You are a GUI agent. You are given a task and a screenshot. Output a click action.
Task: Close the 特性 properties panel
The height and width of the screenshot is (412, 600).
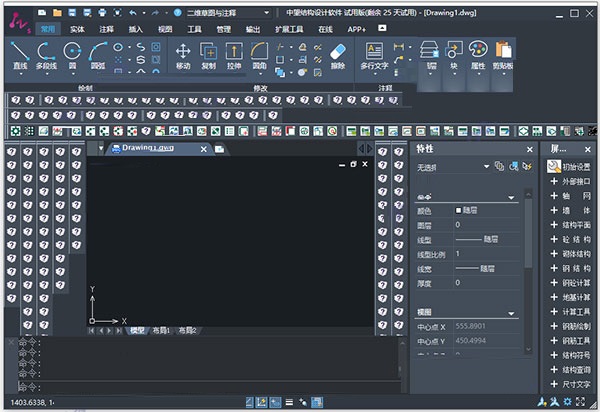[x=530, y=149]
